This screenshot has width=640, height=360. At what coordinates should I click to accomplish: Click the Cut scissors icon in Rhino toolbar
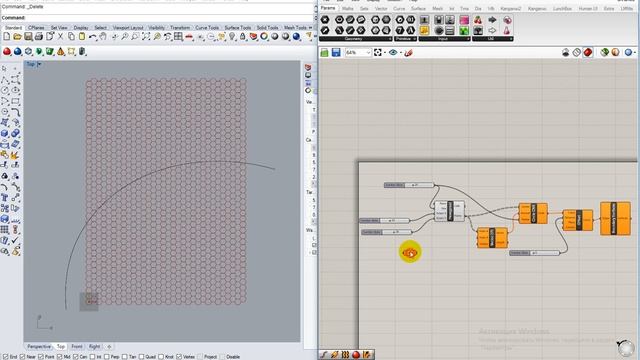click(x=60, y=37)
